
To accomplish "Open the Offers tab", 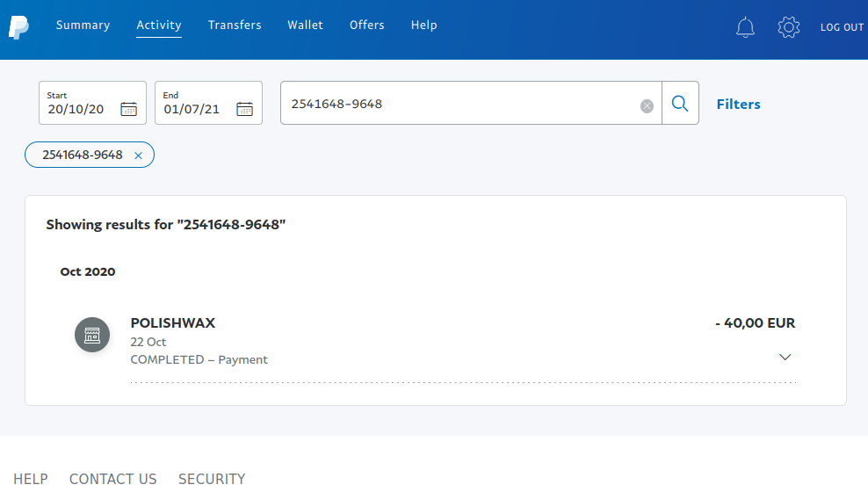I will pyautogui.click(x=367, y=25).
